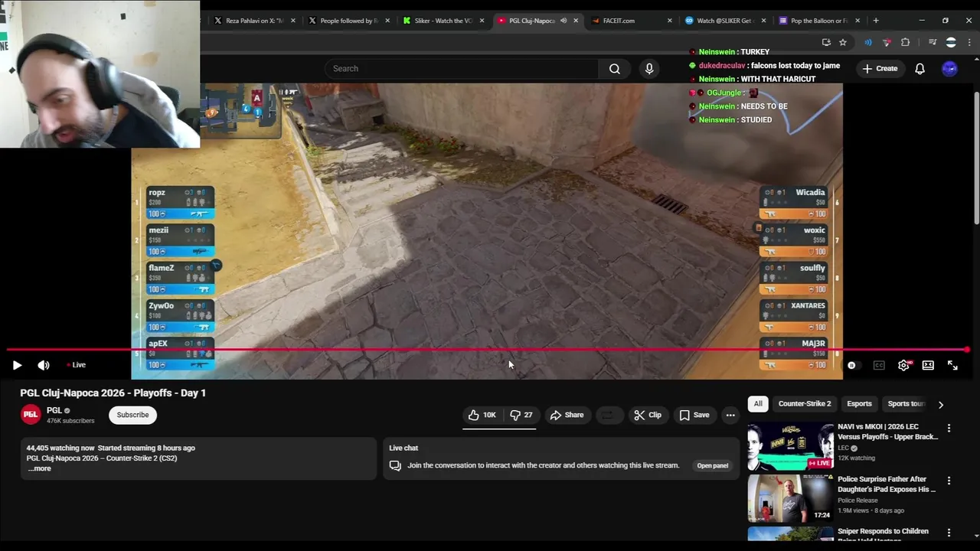Screen dimensions: 980x551
Task: Click the red video progress bar
Action: 487,350
